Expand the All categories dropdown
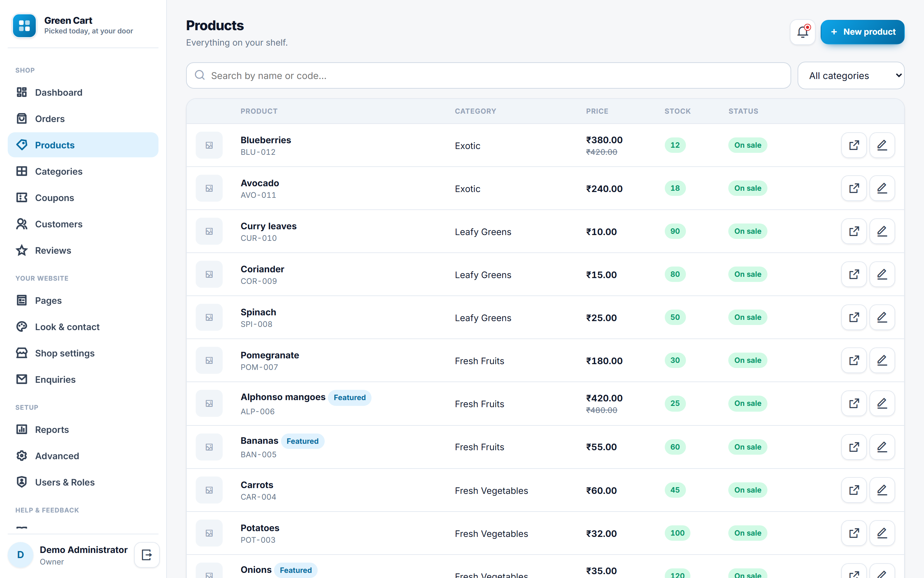 tap(851, 76)
